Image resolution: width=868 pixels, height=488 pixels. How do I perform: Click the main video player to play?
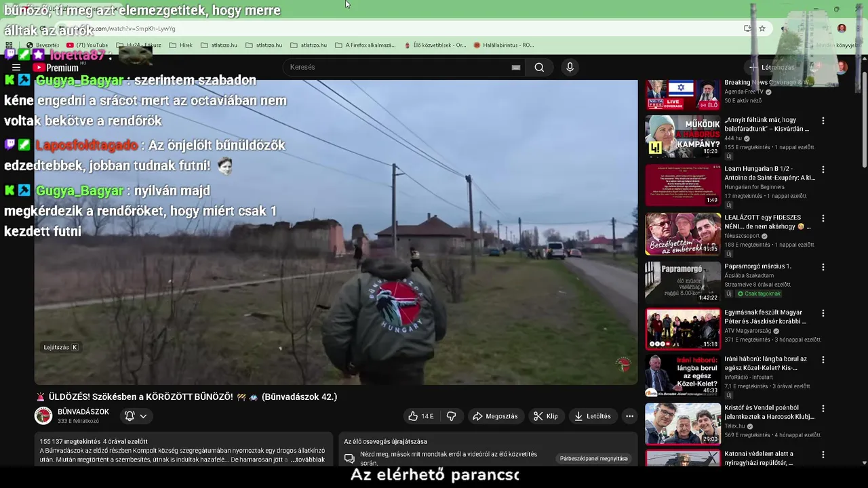pos(336,232)
